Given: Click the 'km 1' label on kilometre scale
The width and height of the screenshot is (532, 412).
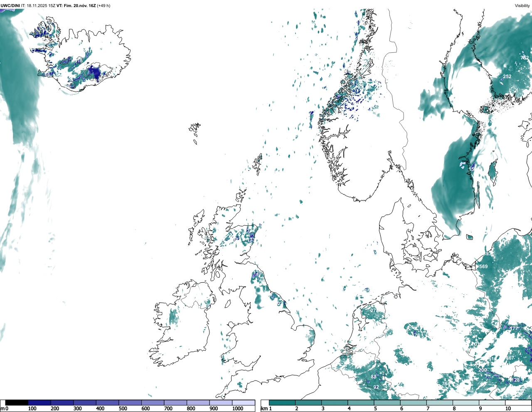Looking at the screenshot, I should pos(266,409).
